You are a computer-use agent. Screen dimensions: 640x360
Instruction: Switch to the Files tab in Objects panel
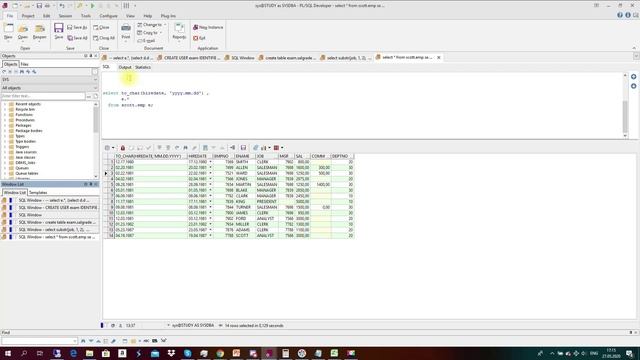pyautogui.click(x=24, y=64)
